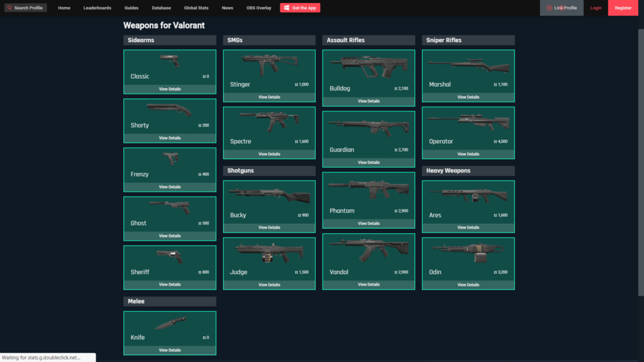
Task: Click the Vandal weapon name
Action: click(x=339, y=272)
